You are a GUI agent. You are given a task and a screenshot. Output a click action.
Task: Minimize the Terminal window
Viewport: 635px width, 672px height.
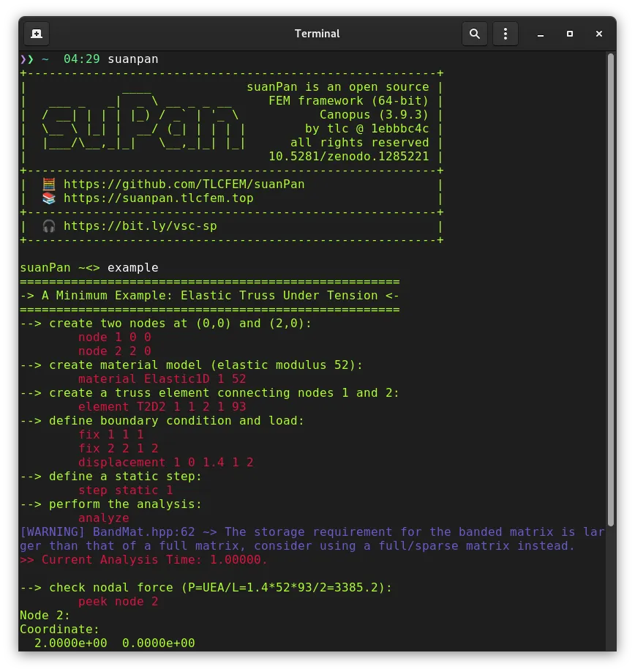[x=541, y=34]
